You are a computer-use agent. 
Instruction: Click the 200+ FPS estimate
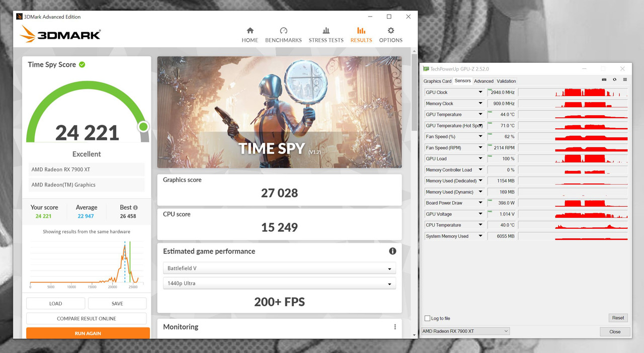pos(279,302)
